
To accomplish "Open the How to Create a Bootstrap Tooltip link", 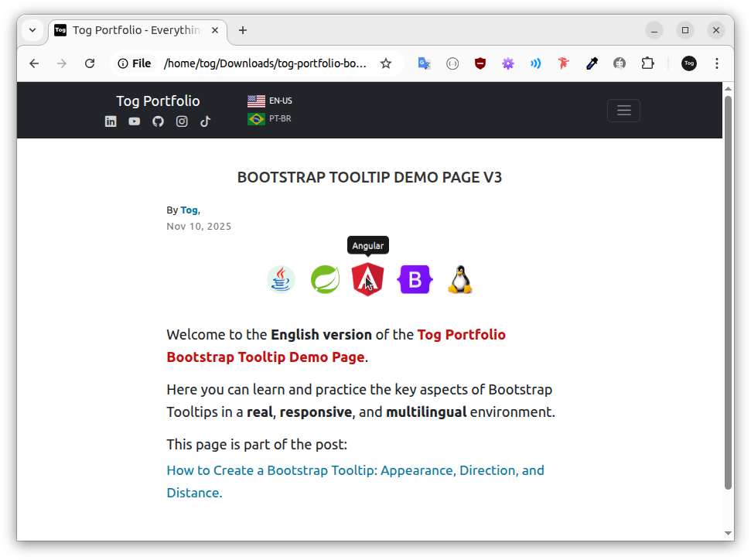I will pos(355,481).
